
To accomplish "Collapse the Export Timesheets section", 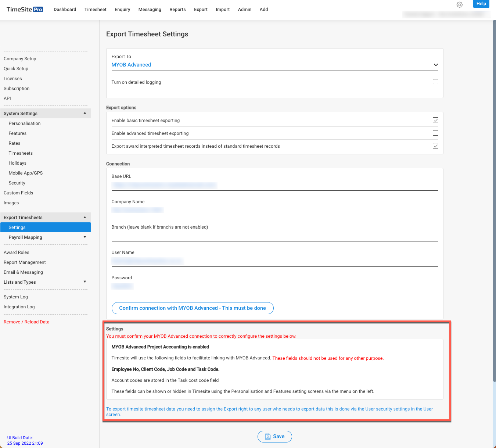I will coord(46,217).
